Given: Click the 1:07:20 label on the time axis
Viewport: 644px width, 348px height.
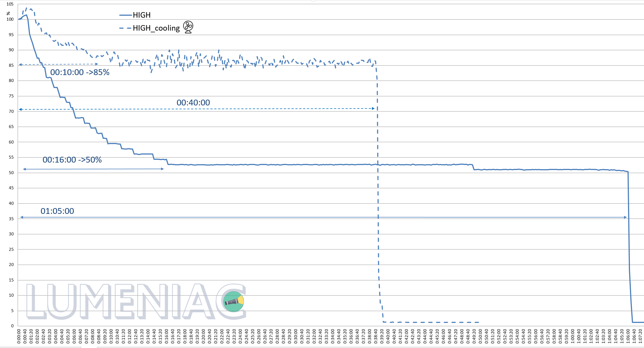Looking at the screenshot, I should pyautogui.click(x=640, y=336).
